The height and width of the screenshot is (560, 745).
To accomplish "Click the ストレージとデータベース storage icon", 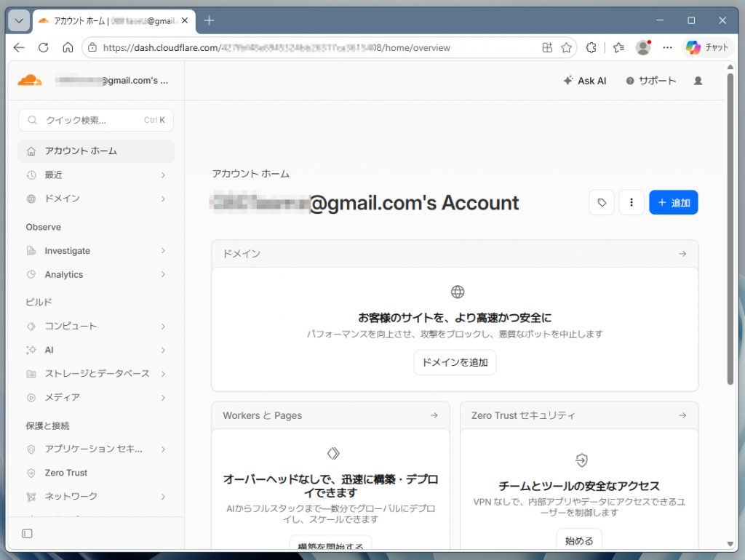I will pos(31,374).
